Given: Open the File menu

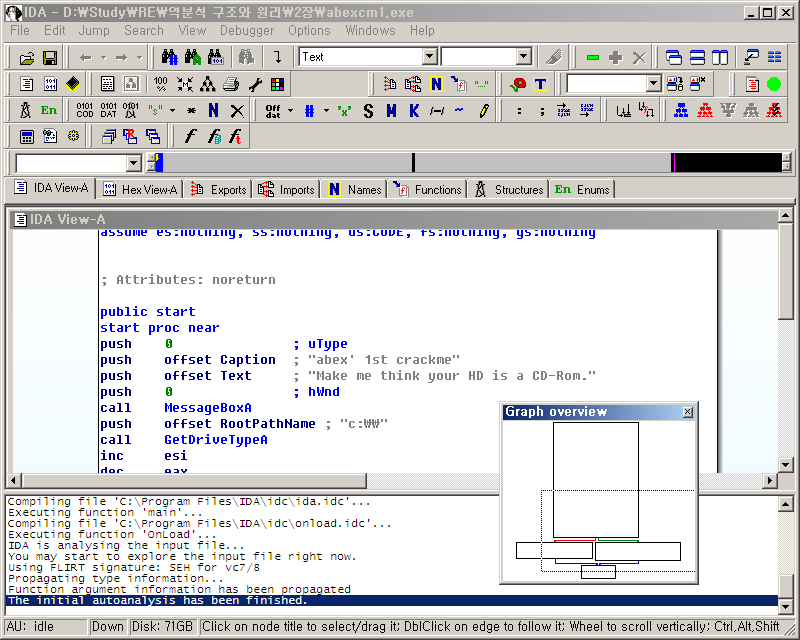Looking at the screenshot, I should point(19,31).
